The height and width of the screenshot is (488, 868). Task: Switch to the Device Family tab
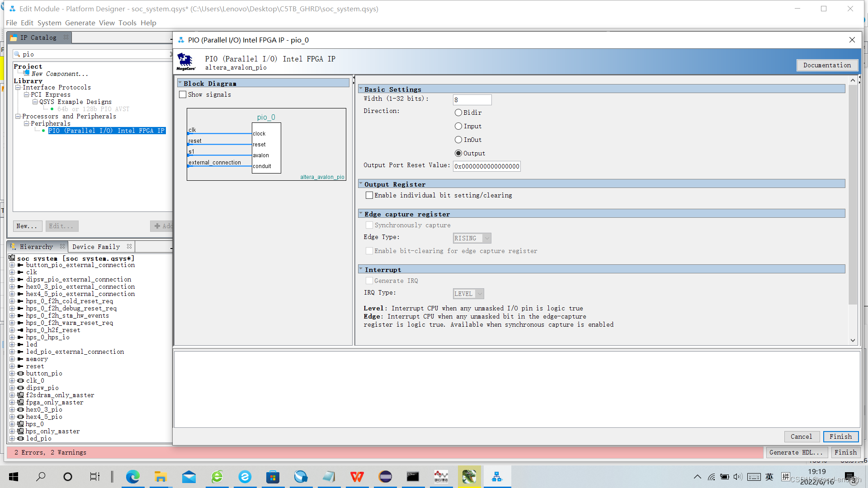(x=96, y=247)
